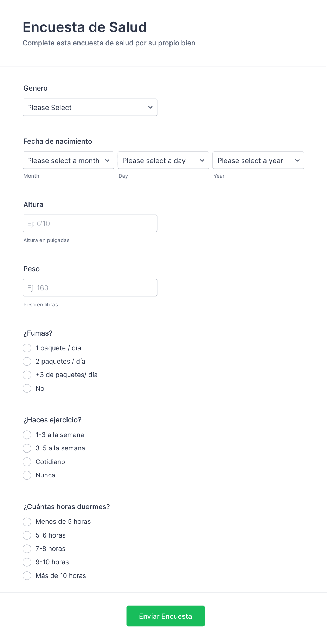Focus the Peso input field
The width and height of the screenshot is (327, 644).
(x=90, y=287)
